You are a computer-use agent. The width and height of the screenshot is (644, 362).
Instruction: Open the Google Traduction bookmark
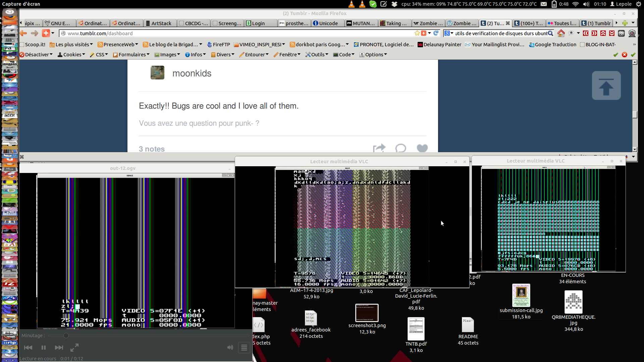point(552,45)
